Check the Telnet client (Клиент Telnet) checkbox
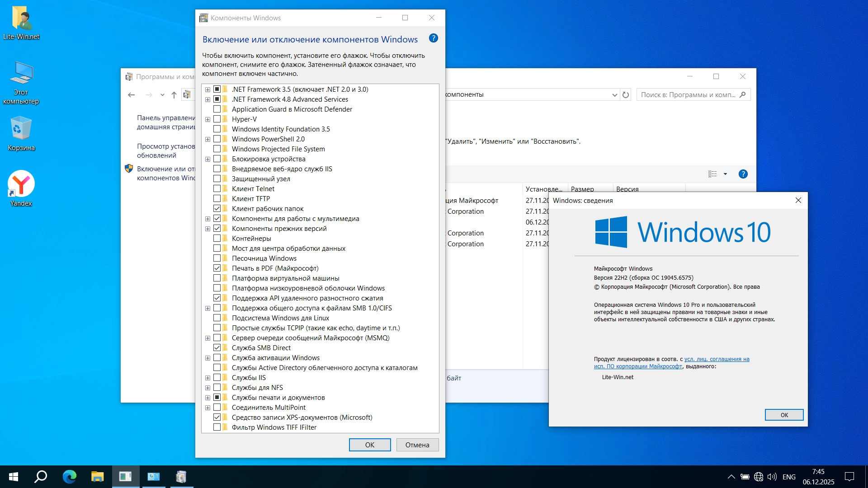 click(217, 189)
